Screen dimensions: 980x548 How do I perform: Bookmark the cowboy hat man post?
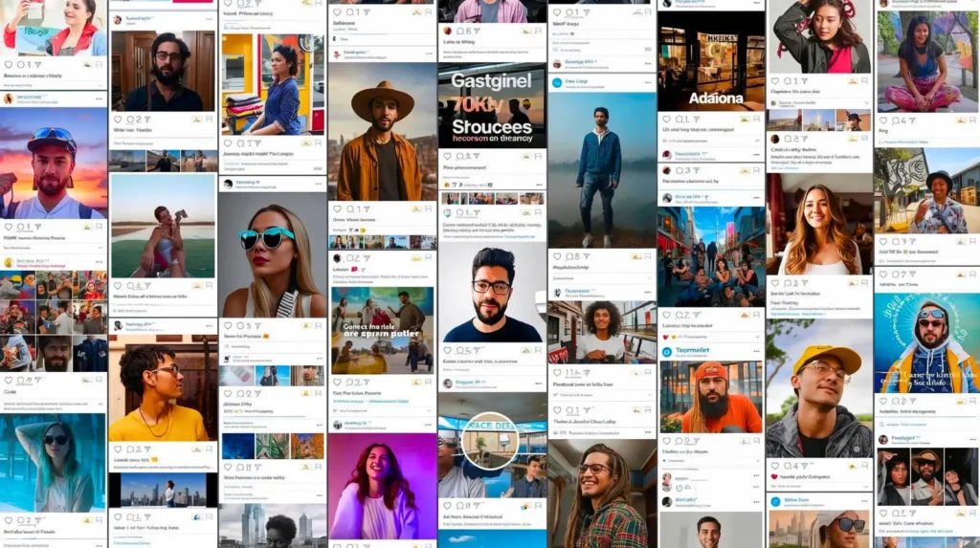click(428, 208)
